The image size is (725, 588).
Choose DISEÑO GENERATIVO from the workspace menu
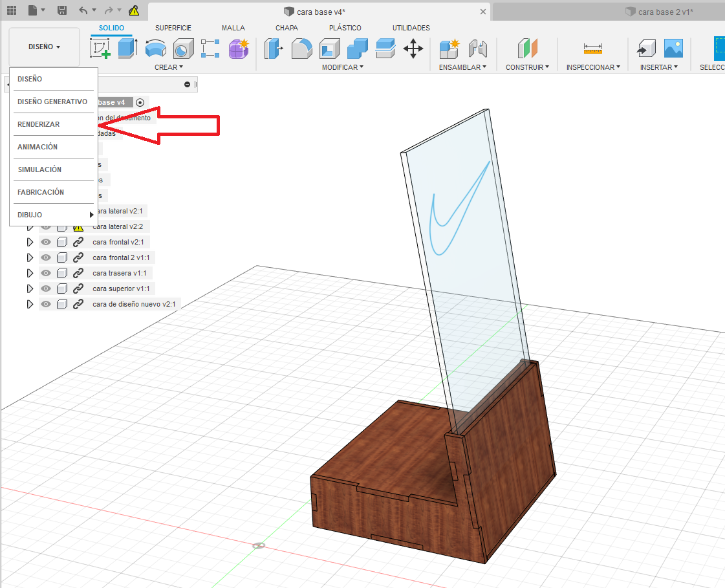[53, 102]
